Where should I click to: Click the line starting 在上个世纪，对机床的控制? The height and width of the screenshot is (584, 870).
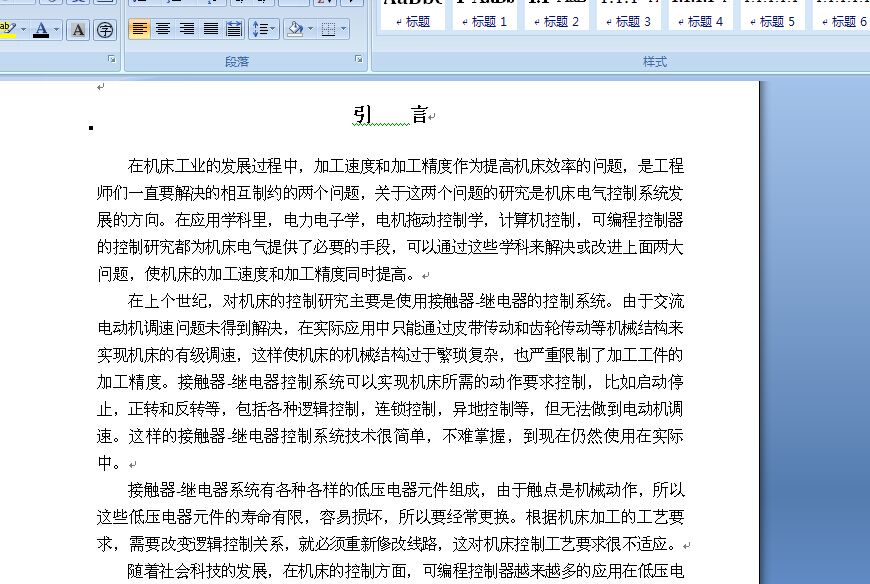coord(406,301)
